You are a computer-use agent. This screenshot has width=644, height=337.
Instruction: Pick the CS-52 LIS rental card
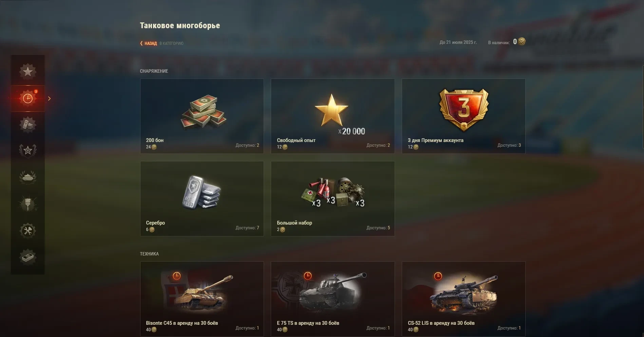coord(463,299)
